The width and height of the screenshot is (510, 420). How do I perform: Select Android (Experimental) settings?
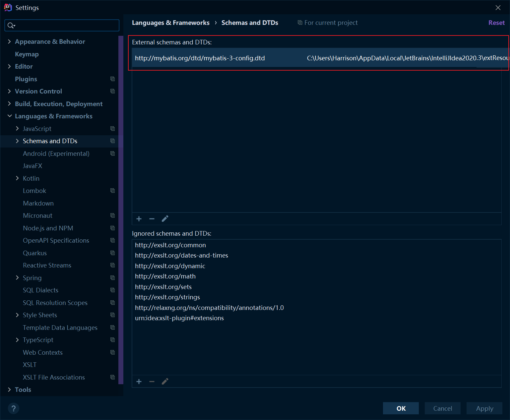coord(56,153)
